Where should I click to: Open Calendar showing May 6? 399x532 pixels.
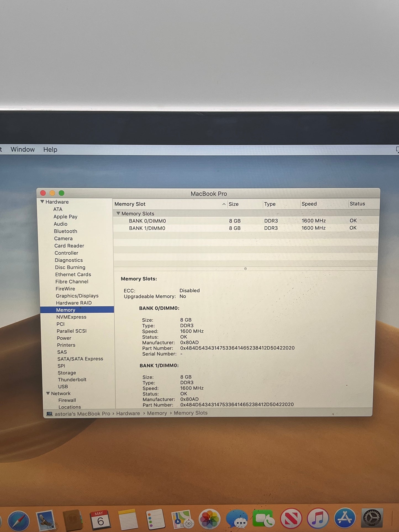100,520
